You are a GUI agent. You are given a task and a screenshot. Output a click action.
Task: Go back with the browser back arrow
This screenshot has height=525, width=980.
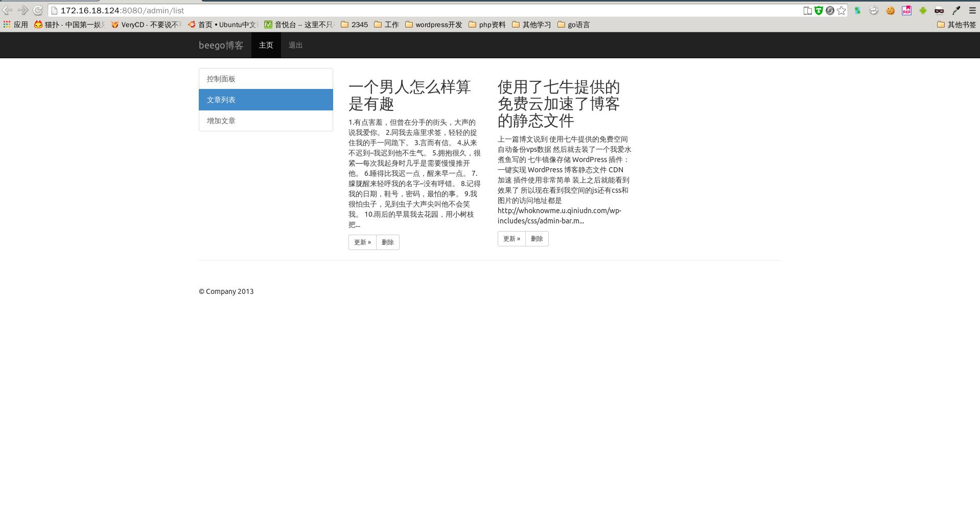[8, 10]
